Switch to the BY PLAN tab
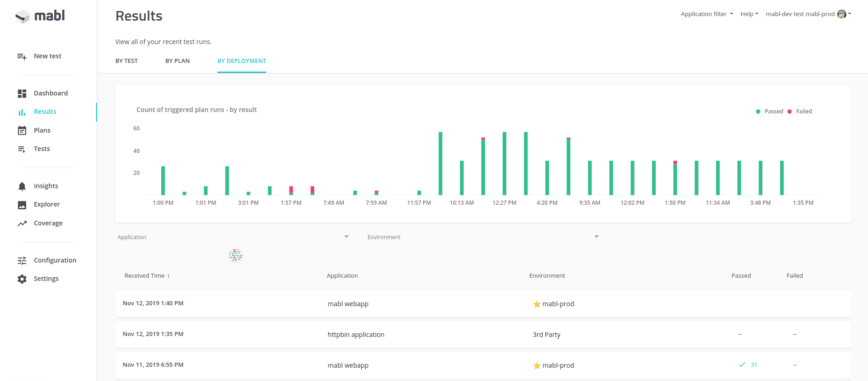Viewport: 868px width, 381px height. (177, 61)
